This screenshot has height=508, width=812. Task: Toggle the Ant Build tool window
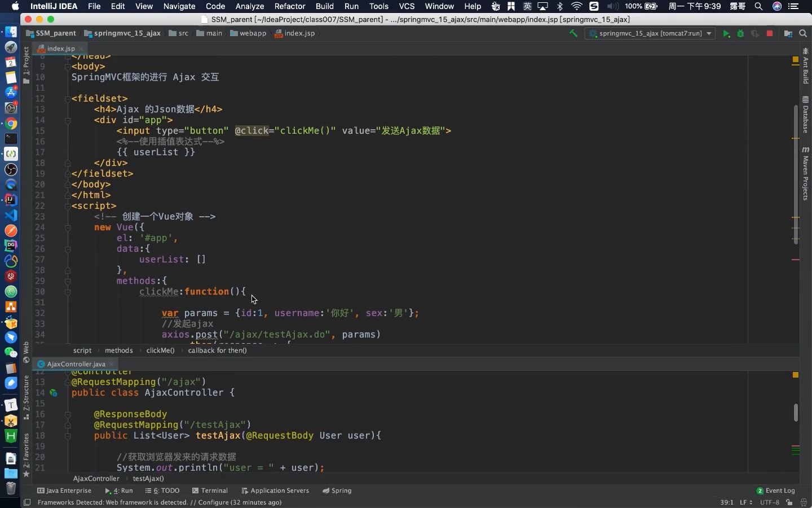tap(805, 67)
